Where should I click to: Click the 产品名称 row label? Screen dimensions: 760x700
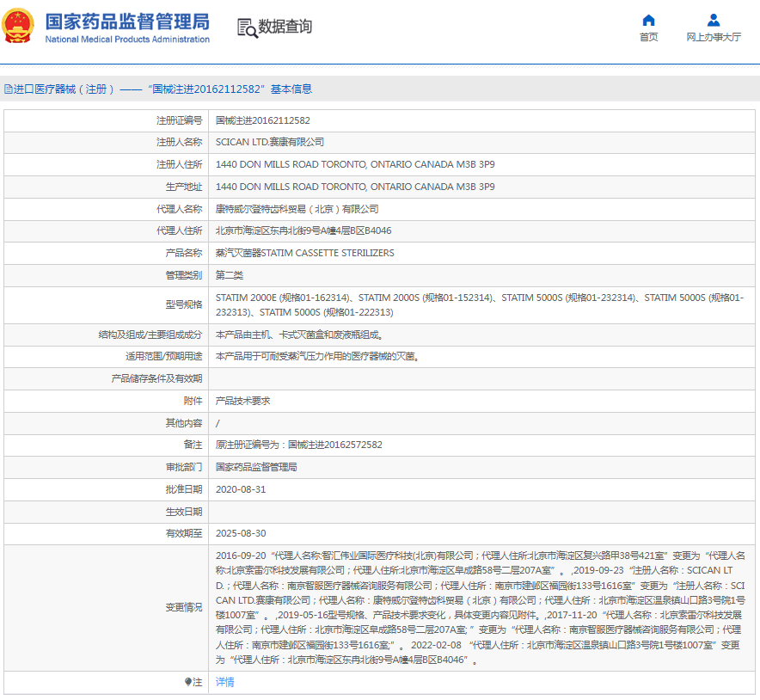click(184, 253)
